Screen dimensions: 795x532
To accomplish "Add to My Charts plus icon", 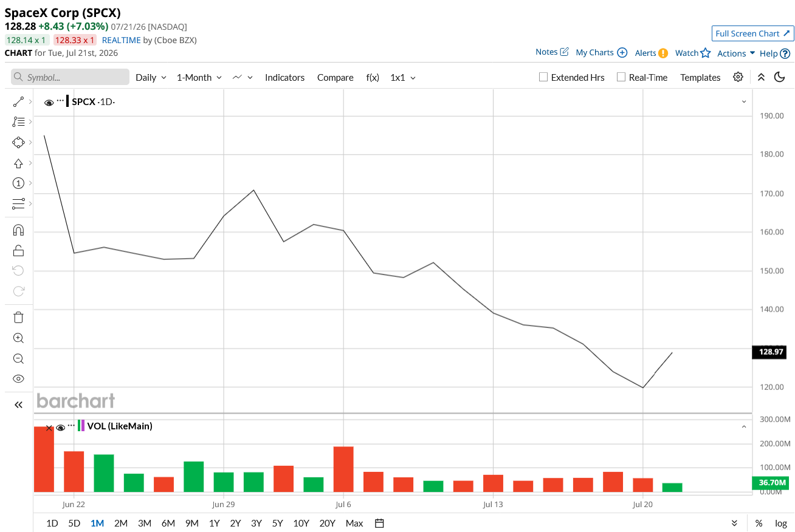I will 622,53.
